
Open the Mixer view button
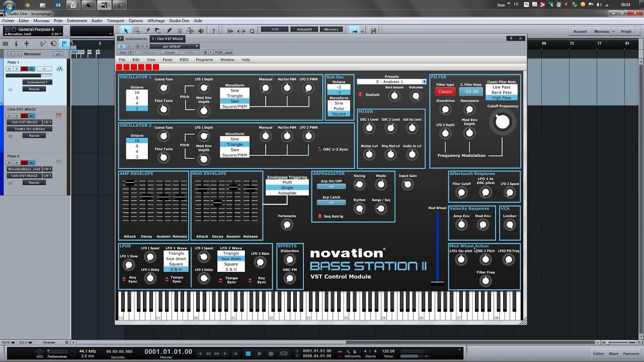(x=614, y=353)
